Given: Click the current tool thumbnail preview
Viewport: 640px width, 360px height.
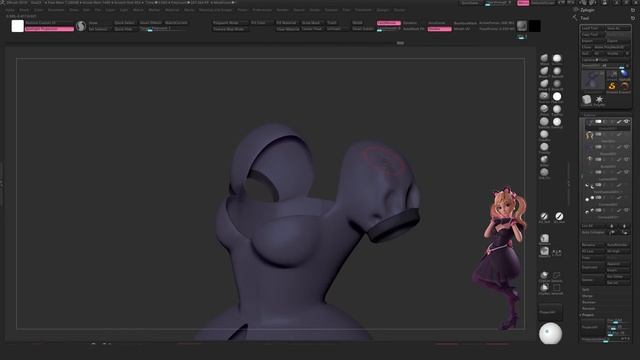Looking at the screenshot, I should click(593, 80).
